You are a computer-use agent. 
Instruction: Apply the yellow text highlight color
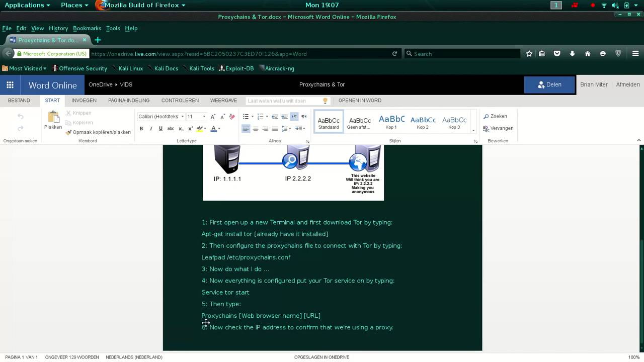point(200,129)
